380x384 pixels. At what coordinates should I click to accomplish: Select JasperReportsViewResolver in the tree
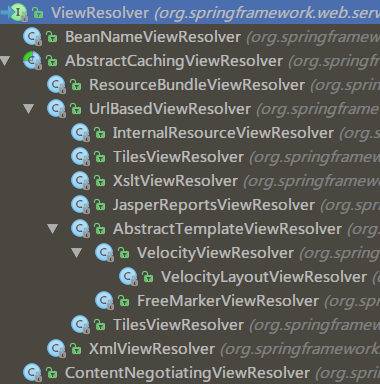point(214,205)
